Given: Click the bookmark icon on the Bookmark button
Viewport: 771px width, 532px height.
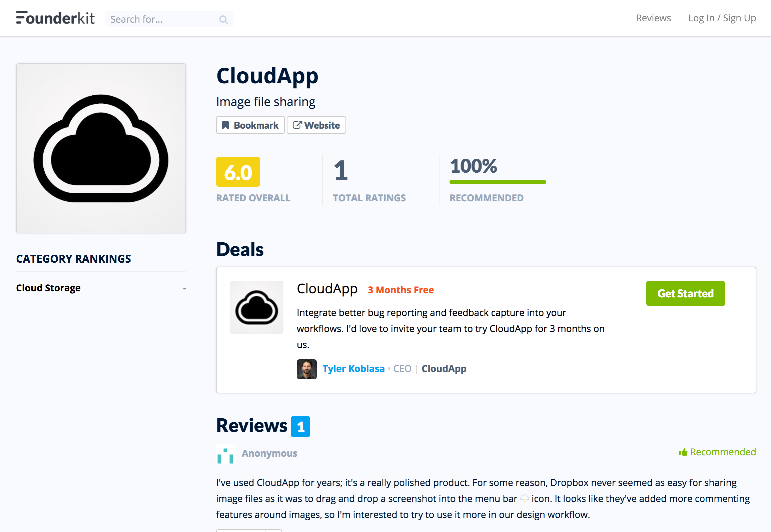Looking at the screenshot, I should (226, 125).
